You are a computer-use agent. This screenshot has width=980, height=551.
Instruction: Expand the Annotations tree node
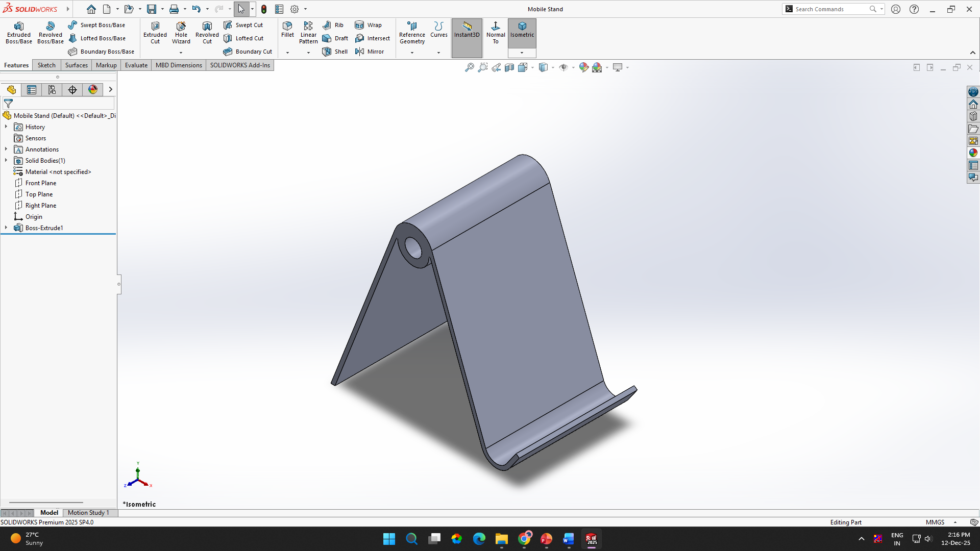pos(6,149)
